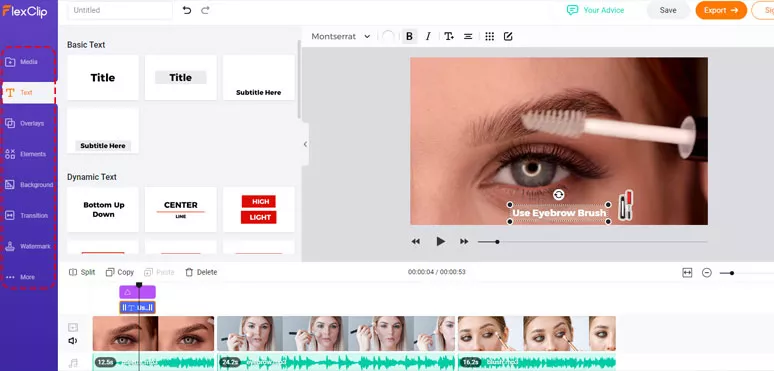This screenshot has height=371, width=774.
Task: Click the text panel vertical scrollbar
Action: (299, 79)
